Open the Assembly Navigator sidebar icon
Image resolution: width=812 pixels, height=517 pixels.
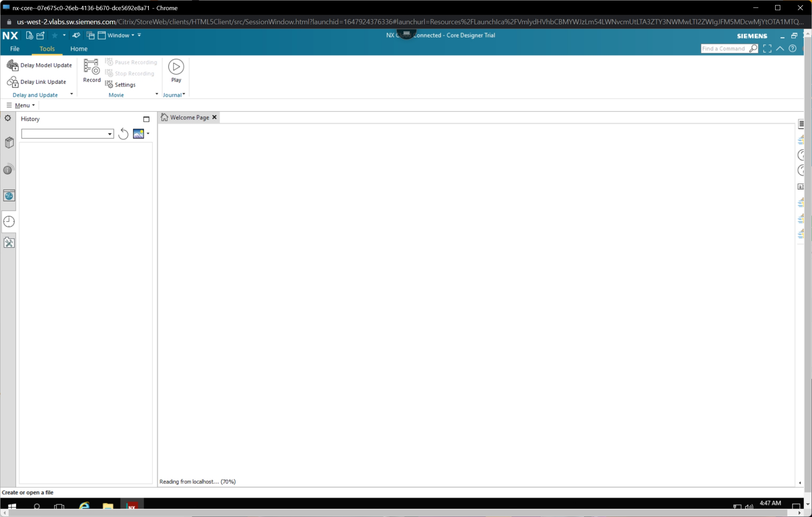(9, 142)
